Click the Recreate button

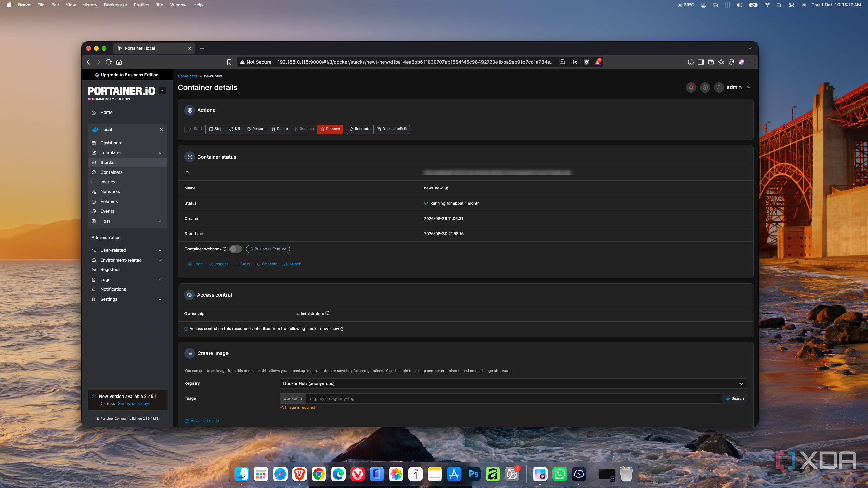click(360, 129)
